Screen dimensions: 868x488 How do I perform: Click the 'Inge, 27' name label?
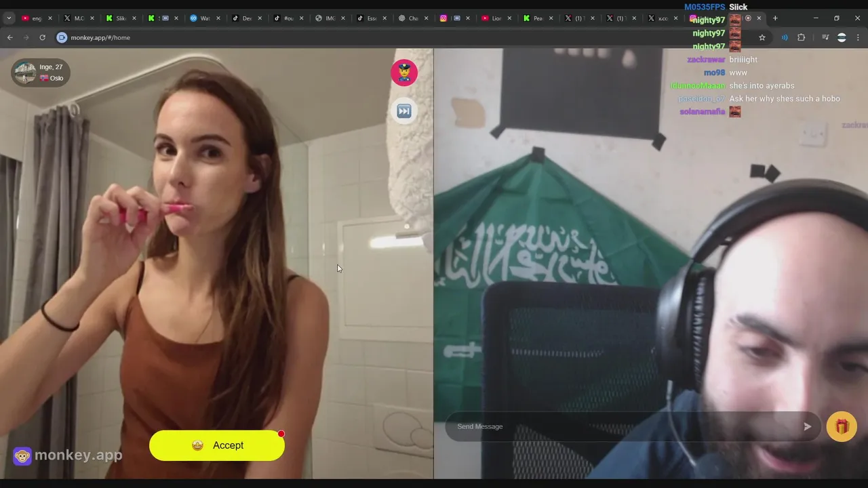pos(51,67)
